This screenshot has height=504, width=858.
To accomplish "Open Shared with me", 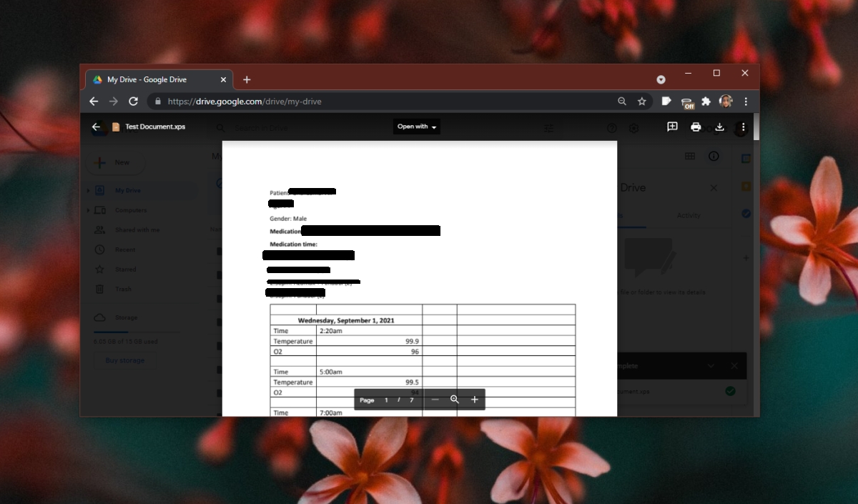I will click(137, 230).
